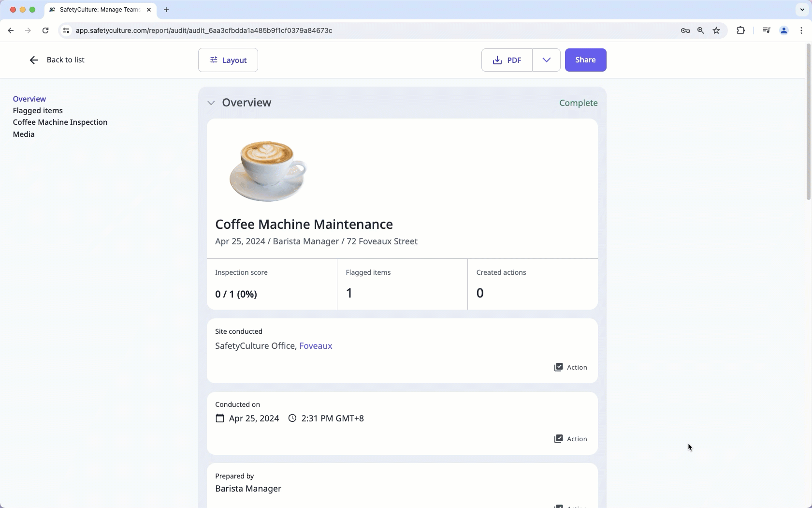812x508 pixels.
Task: Click the Back to list arrow icon
Action: (x=34, y=60)
